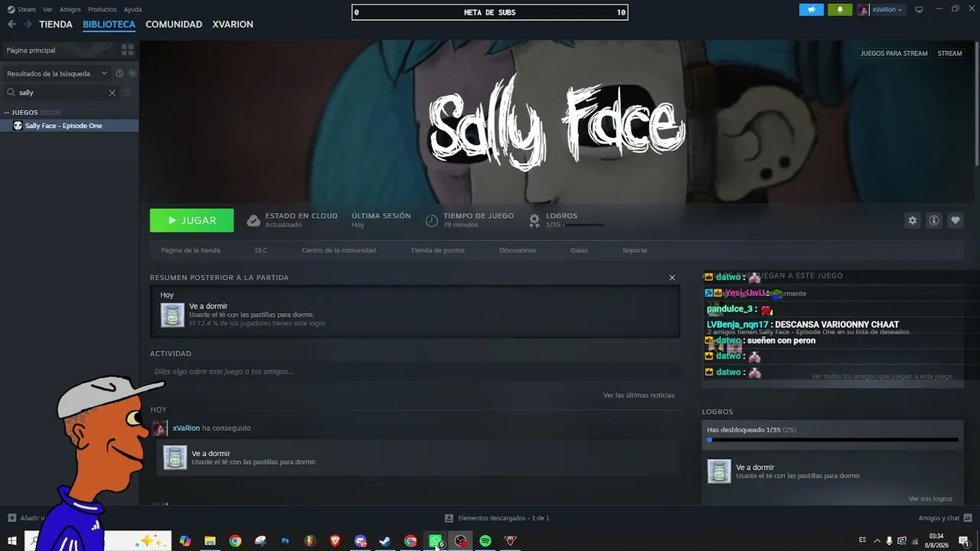
Task: Show ready-to-play games filter icon
Action: pos(132,73)
